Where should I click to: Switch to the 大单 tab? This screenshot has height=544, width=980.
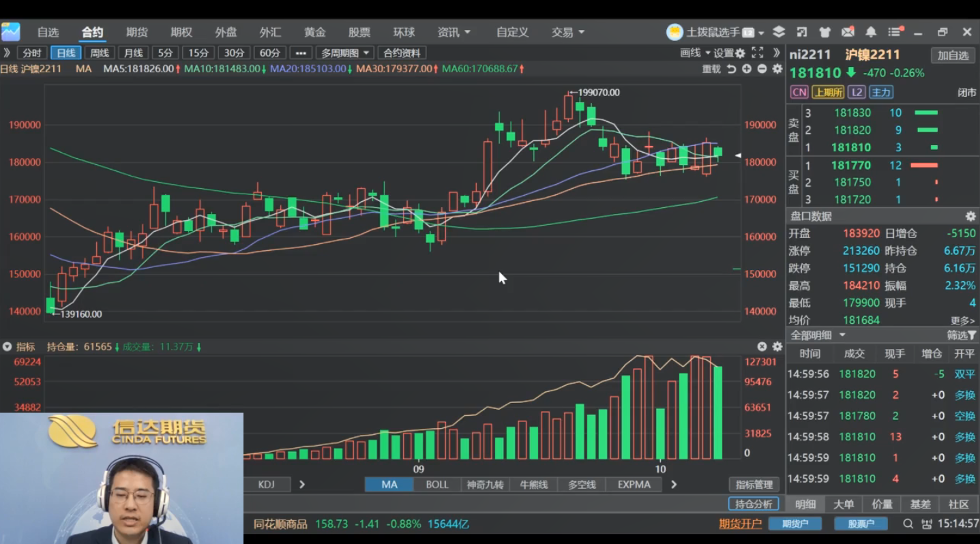point(844,504)
